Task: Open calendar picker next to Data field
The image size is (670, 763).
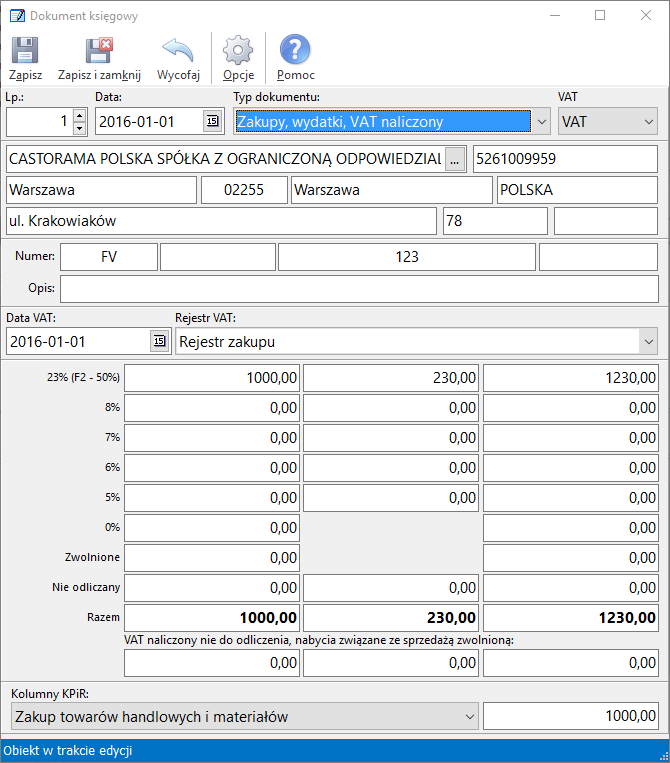Action: 212,122
